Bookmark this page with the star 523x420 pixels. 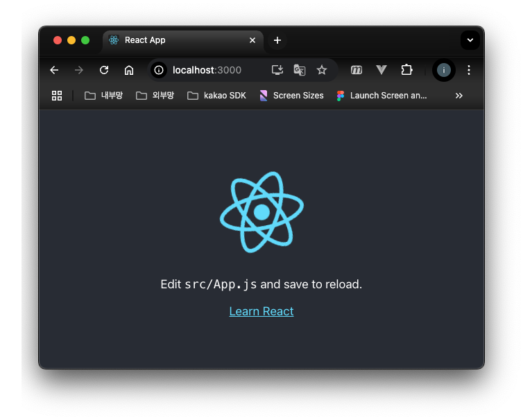pos(322,70)
